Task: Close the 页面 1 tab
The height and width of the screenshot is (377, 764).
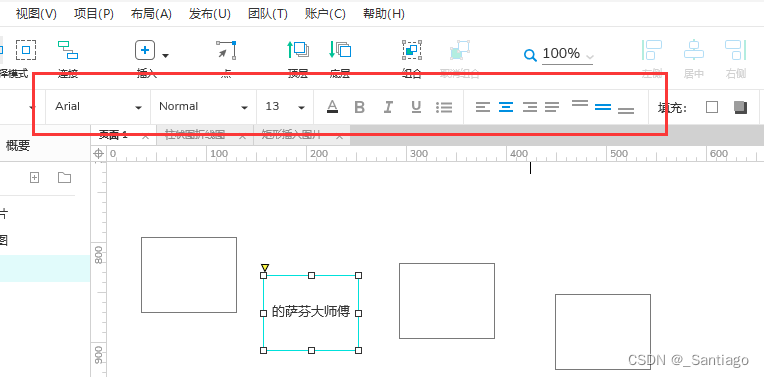Action: tap(145, 136)
